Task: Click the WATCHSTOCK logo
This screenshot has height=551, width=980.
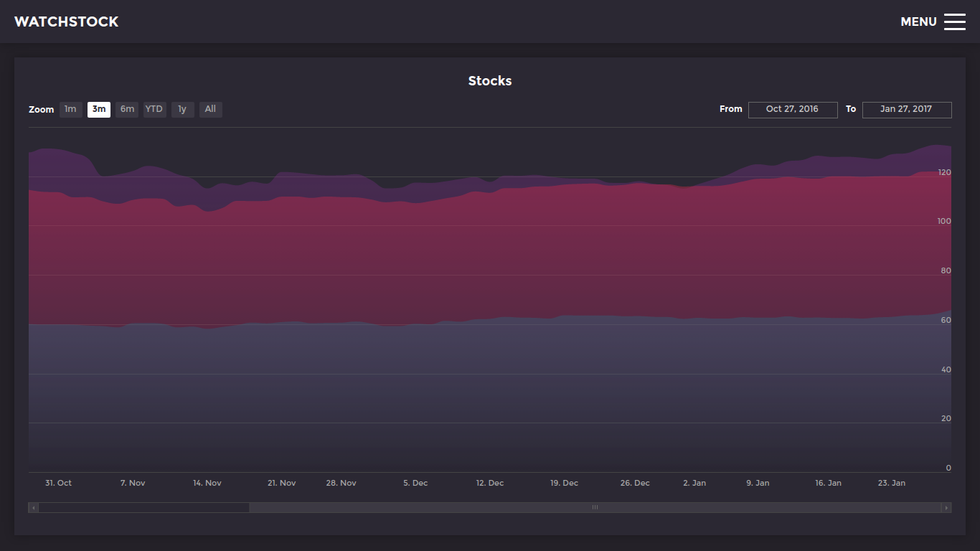Action: tap(66, 22)
